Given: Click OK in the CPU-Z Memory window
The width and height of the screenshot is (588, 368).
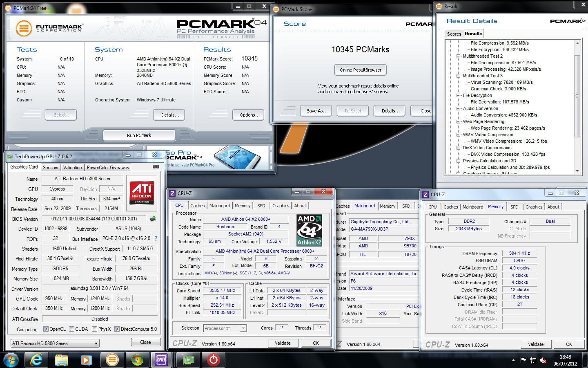Looking at the screenshot, I should (x=569, y=344).
